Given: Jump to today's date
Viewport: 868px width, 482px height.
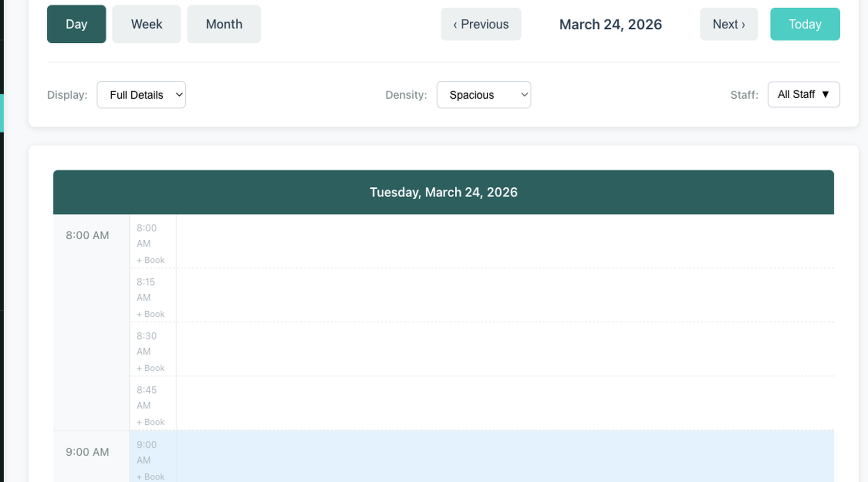Looking at the screenshot, I should (804, 24).
